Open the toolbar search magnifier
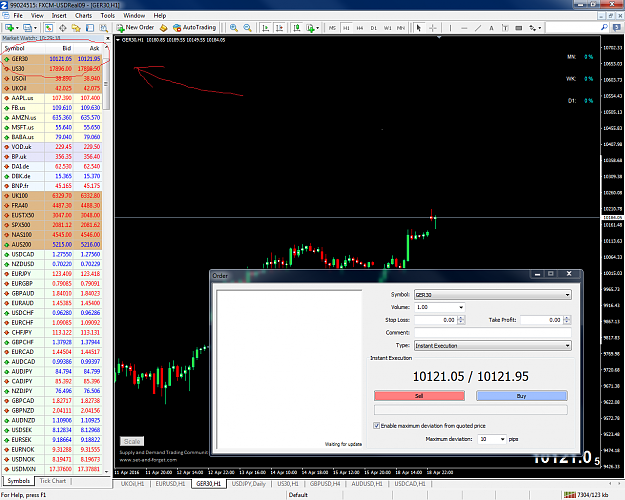This screenshot has height=500, width=625. (x=604, y=27)
